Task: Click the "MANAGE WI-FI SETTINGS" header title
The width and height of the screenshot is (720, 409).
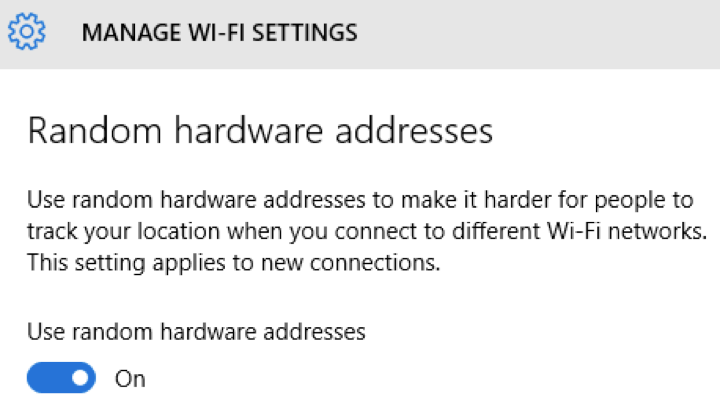Action: coord(219,33)
